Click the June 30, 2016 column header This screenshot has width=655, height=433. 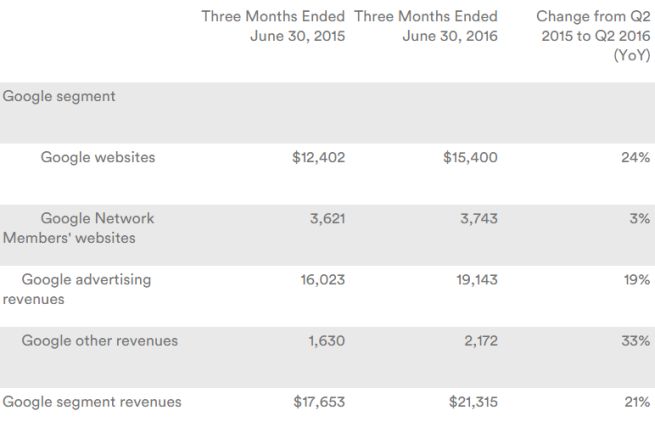[425, 27]
